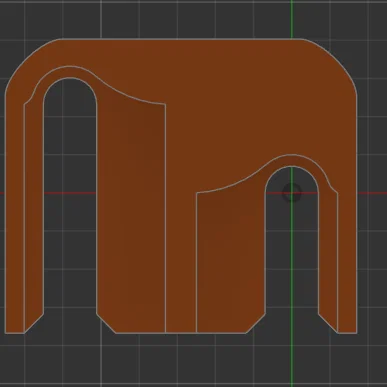The height and width of the screenshot is (387, 387).
Task: Select the origin point marker on the axes
Action: coord(292,193)
